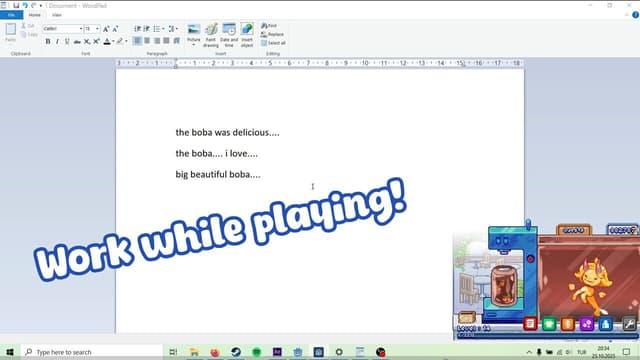Screen dimensions: 640x360
Task: Switch to the View ribbon tab
Action: (x=56, y=15)
